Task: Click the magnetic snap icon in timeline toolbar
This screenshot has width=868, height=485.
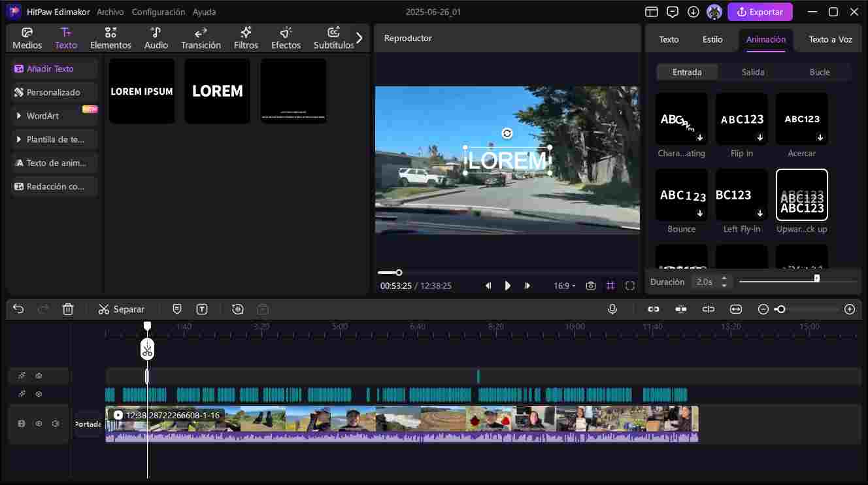Action: click(x=681, y=309)
